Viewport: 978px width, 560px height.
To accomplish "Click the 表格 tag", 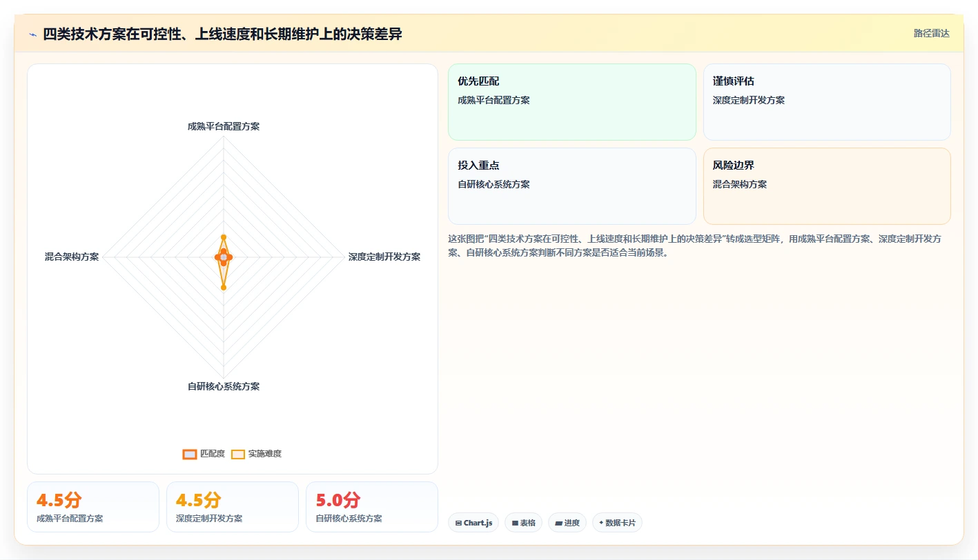I will pos(524,523).
